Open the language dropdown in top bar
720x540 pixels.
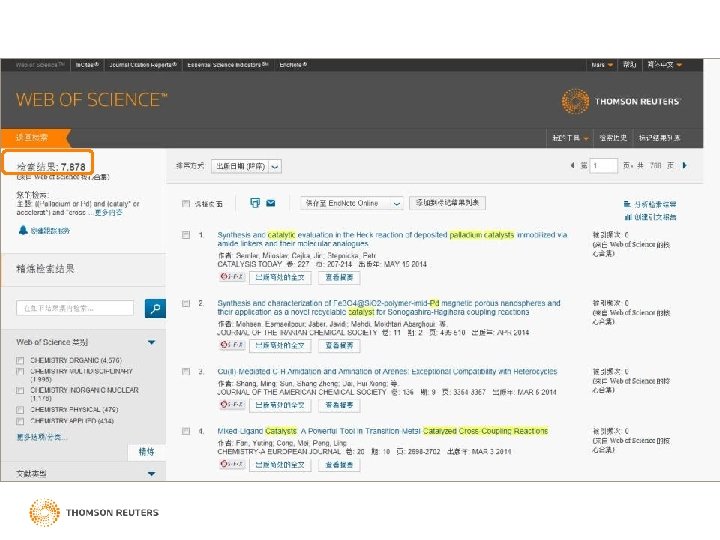pos(664,65)
